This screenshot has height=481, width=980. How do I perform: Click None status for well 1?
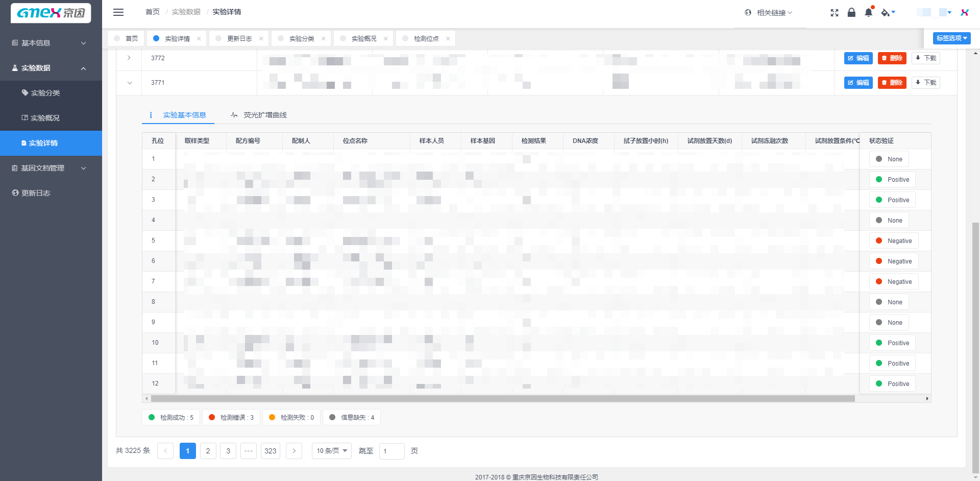pos(889,159)
